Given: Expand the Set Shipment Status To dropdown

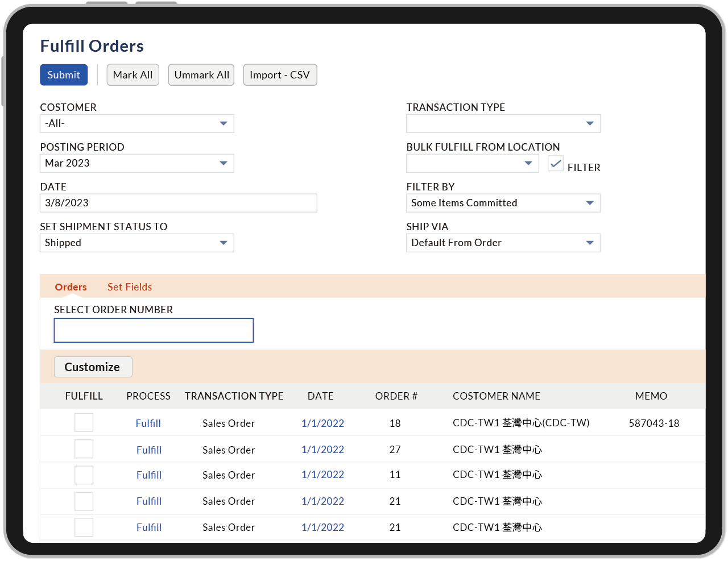Looking at the screenshot, I should coord(136,243).
